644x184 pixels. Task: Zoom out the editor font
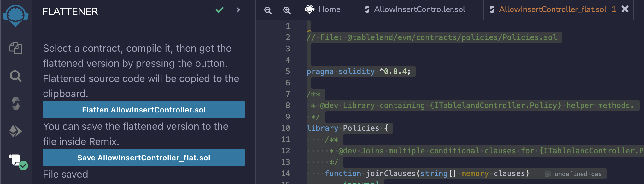(268, 10)
